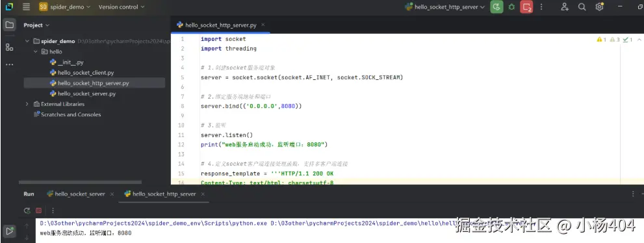
Task: Click the 'import threading' code line
Action: [228, 49]
